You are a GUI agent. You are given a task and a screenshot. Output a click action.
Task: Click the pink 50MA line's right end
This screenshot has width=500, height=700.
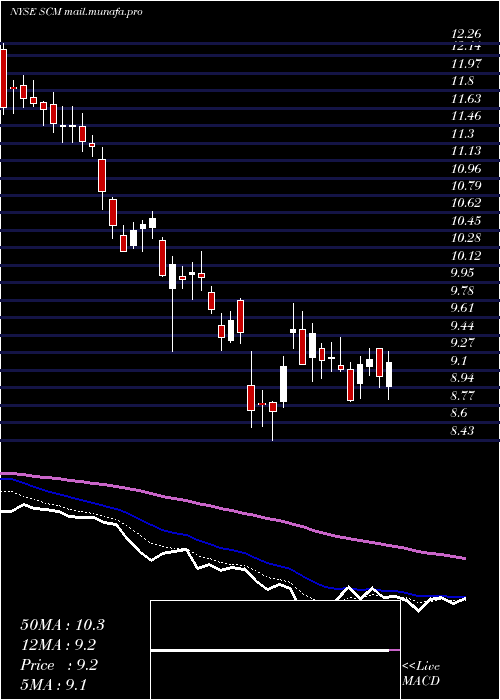click(464, 558)
